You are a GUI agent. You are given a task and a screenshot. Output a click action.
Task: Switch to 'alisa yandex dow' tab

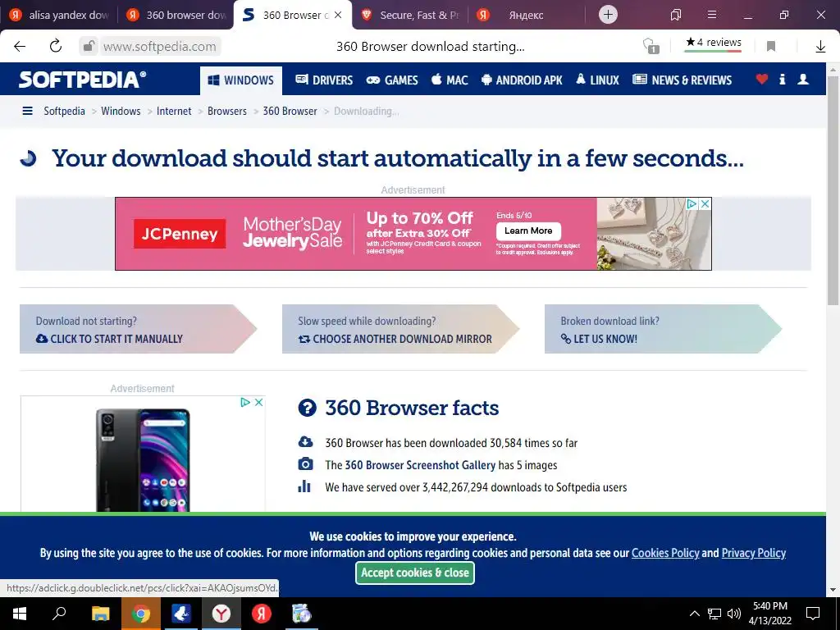59,15
